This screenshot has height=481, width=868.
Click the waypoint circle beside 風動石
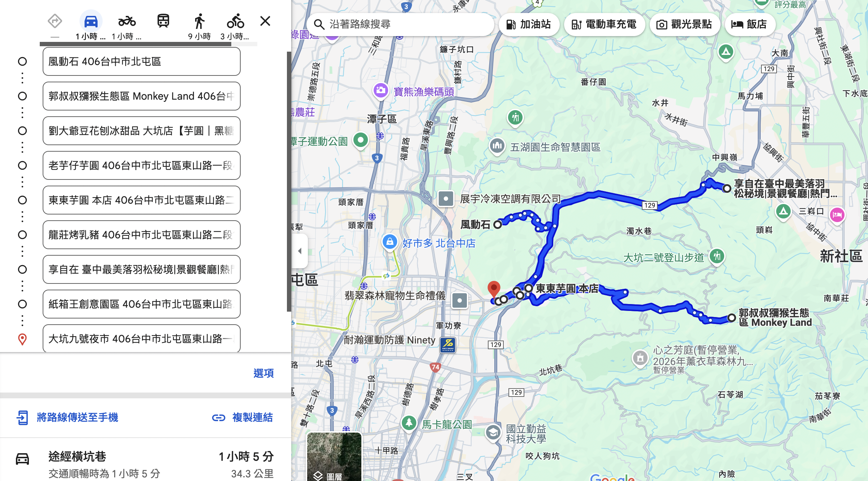(x=22, y=61)
